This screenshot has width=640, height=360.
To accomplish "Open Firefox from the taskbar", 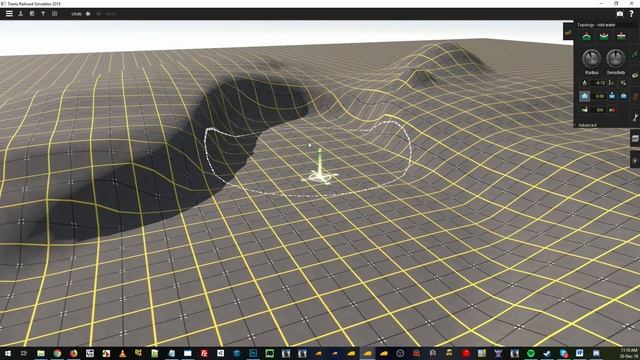I will click(73, 353).
